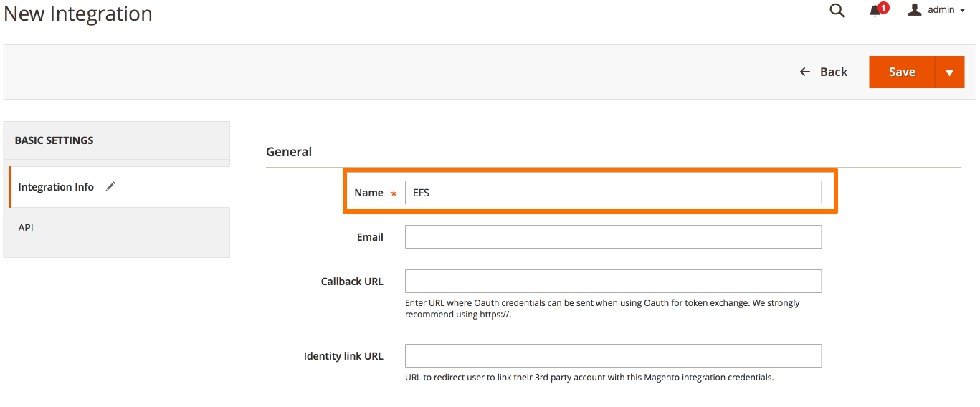The width and height of the screenshot is (980, 407).
Task: Click the General section heading
Action: 289,152
